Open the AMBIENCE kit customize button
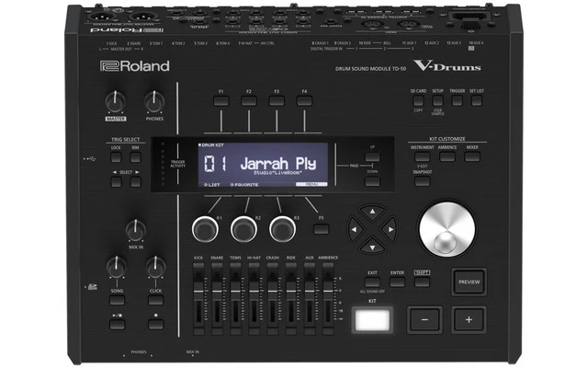 coord(447,156)
